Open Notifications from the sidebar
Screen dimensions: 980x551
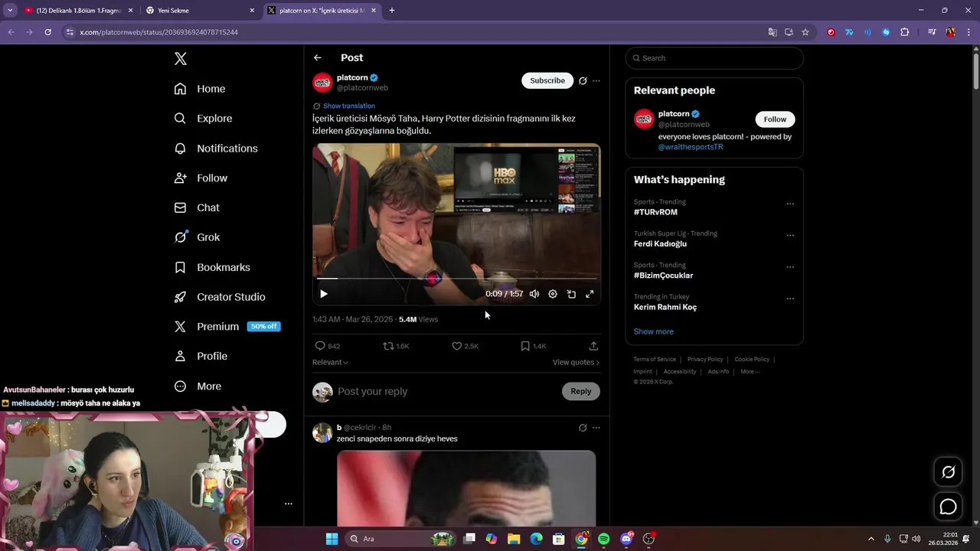click(x=216, y=148)
